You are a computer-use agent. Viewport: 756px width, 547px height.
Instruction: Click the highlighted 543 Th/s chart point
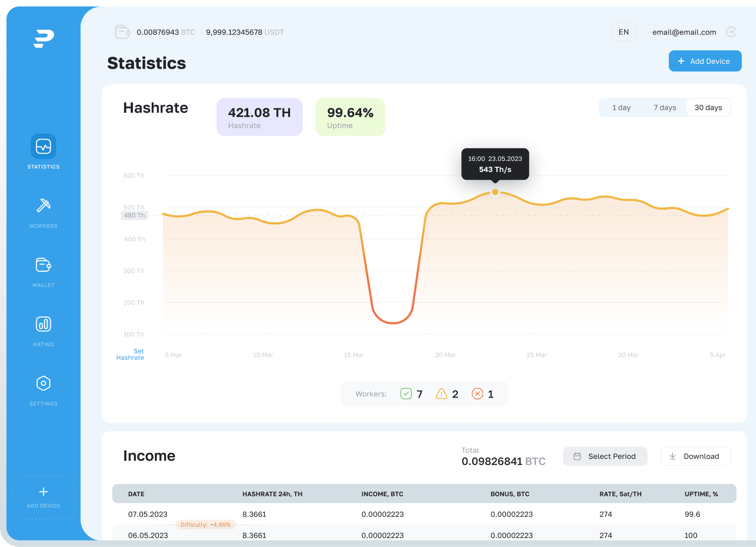pos(495,192)
